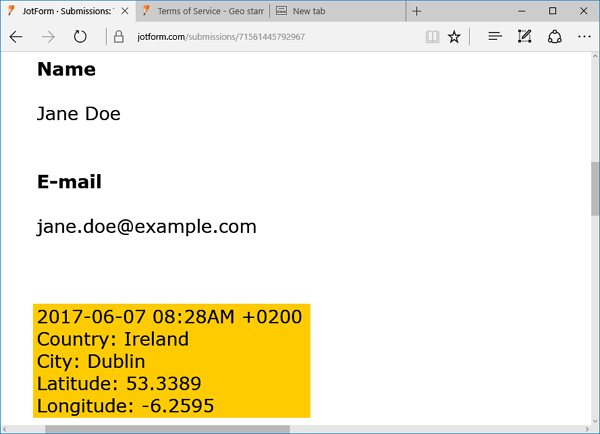
Task: Click the vertical scrollbar thumb
Action: coord(595,190)
